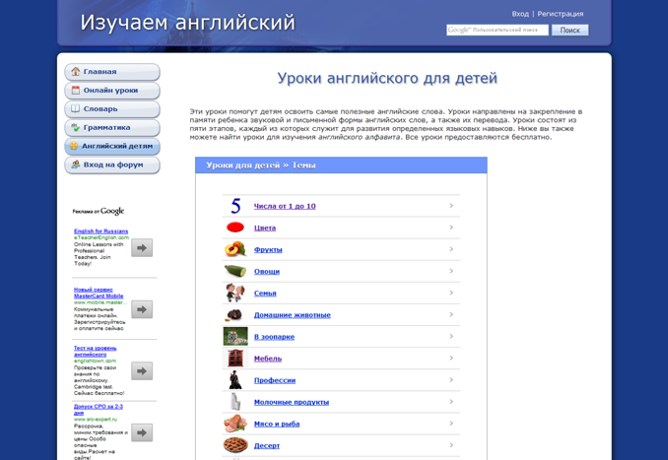The height and width of the screenshot is (460, 668).
Task: Expand the Десерт row chevron
Action: pyautogui.click(x=451, y=445)
